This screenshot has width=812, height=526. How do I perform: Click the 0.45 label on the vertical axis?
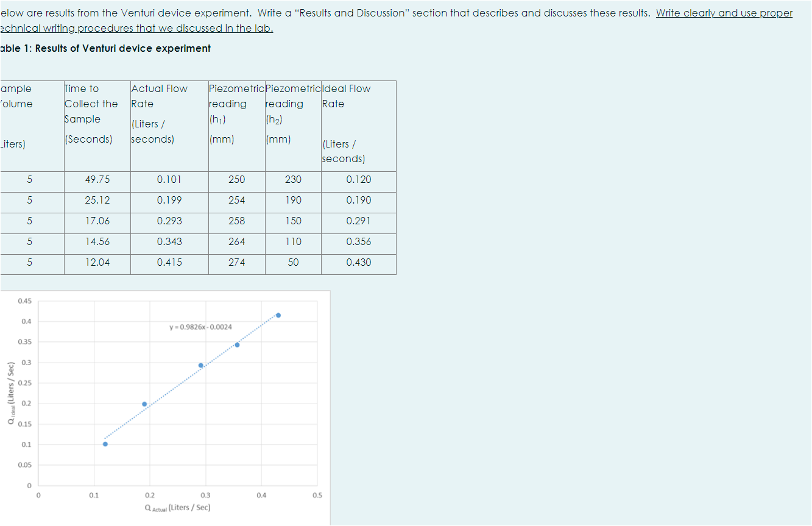click(x=24, y=301)
